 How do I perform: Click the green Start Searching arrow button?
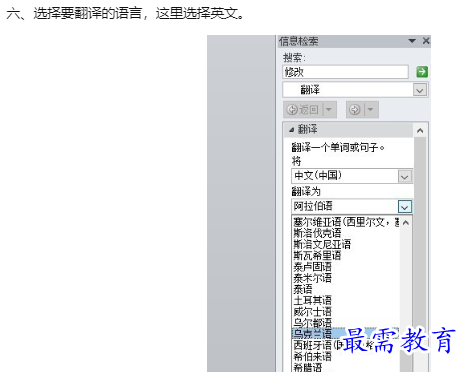tap(422, 72)
